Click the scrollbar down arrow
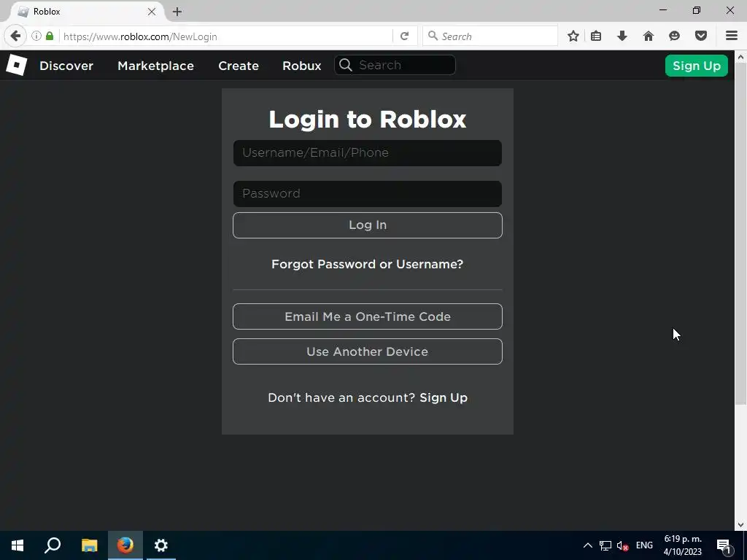The width and height of the screenshot is (747, 560). point(740,525)
